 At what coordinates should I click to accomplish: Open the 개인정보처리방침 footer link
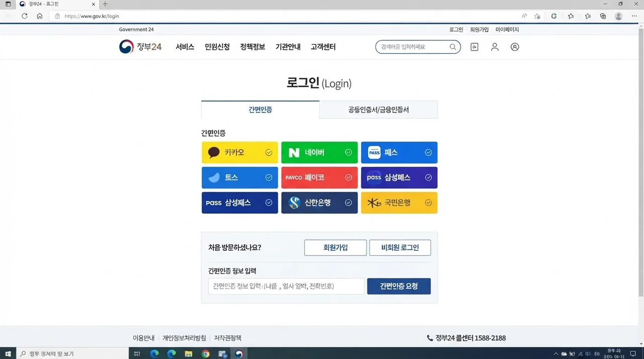tap(184, 338)
